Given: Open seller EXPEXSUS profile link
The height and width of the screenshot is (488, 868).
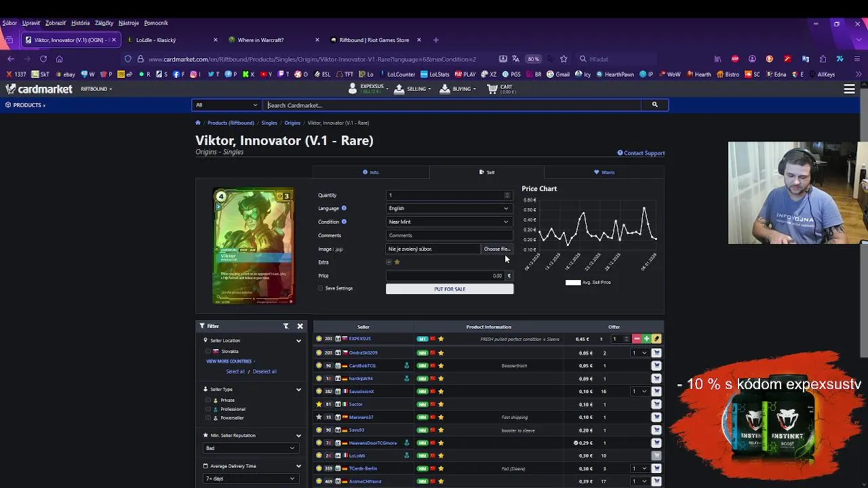Looking at the screenshot, I should coord(359,339).
